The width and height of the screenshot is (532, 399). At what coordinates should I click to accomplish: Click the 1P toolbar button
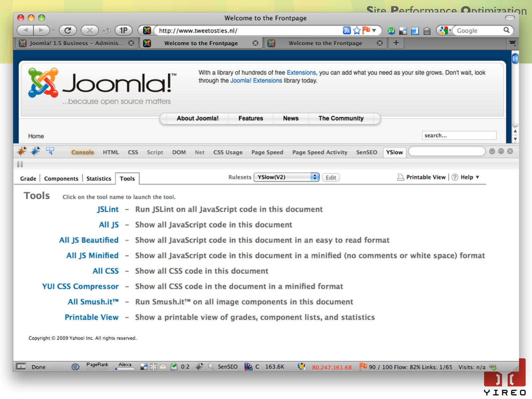(123, 31)
